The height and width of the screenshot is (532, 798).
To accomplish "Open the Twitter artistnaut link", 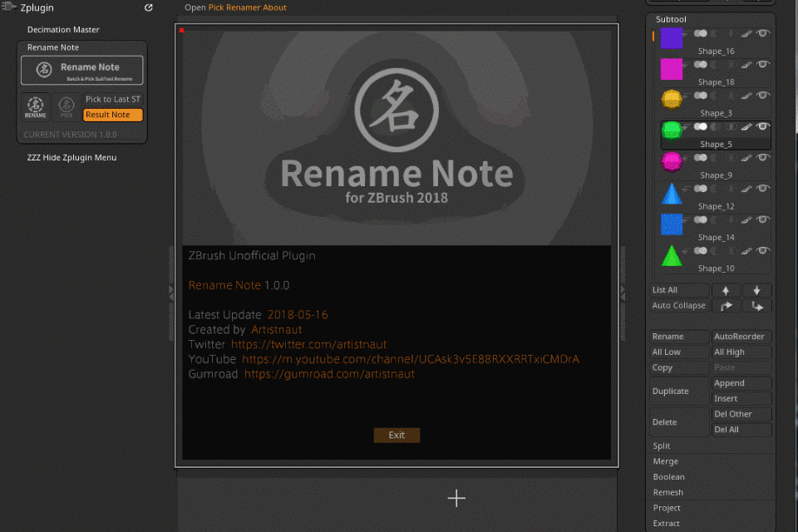I will [x=309, y=345].
